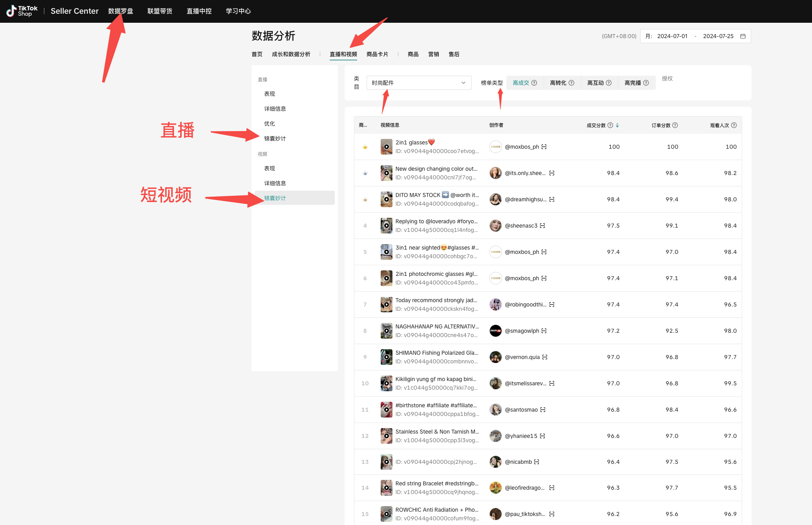Expand the 时尚配件 category dropdown

point(419,83)
